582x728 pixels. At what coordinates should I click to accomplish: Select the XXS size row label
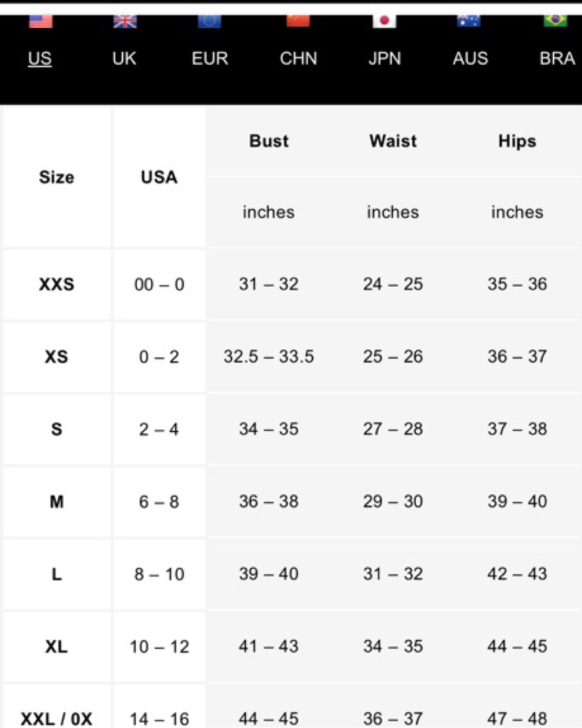point(57,284)
